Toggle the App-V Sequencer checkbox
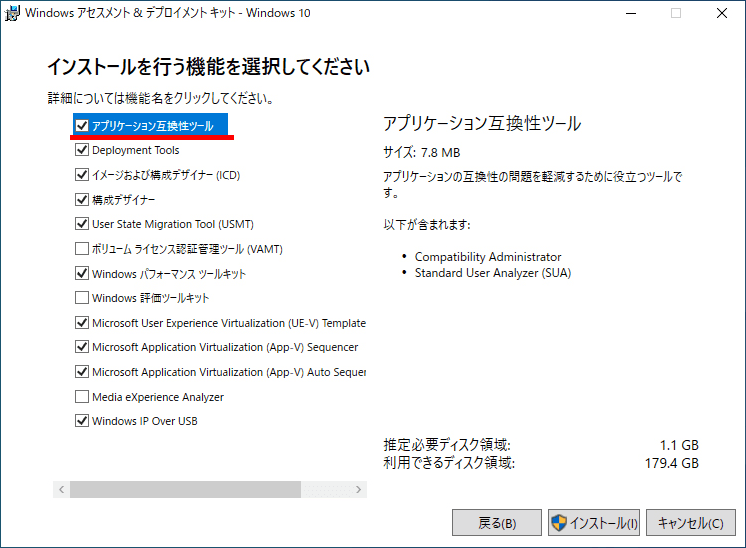 click(82, 347)
